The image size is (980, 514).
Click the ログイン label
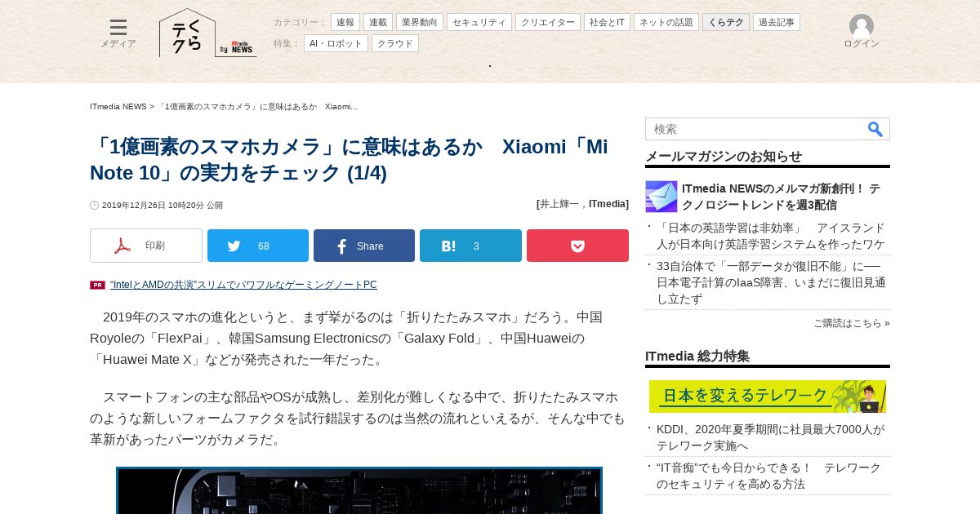[x=862, y=44]
